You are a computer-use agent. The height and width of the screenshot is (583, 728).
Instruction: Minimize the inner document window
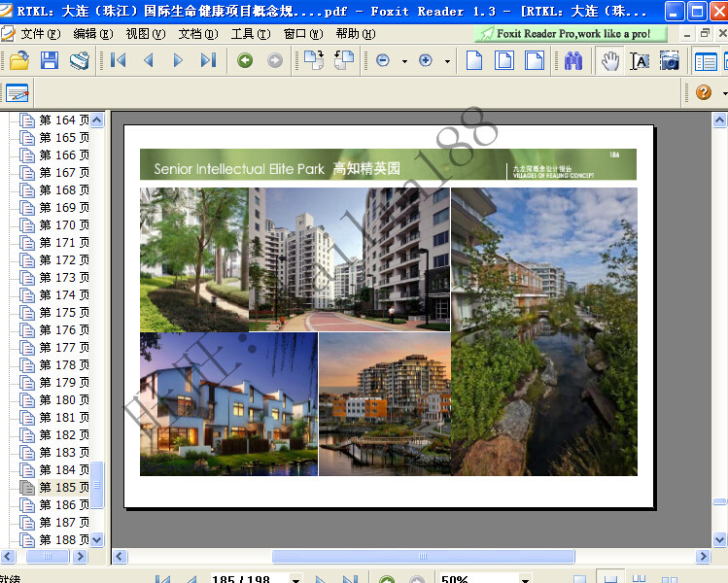[687, 33]
